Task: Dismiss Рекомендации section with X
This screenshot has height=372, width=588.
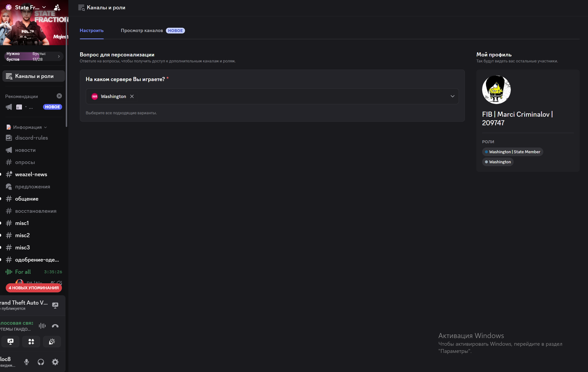Action: [x=59, y=96]
